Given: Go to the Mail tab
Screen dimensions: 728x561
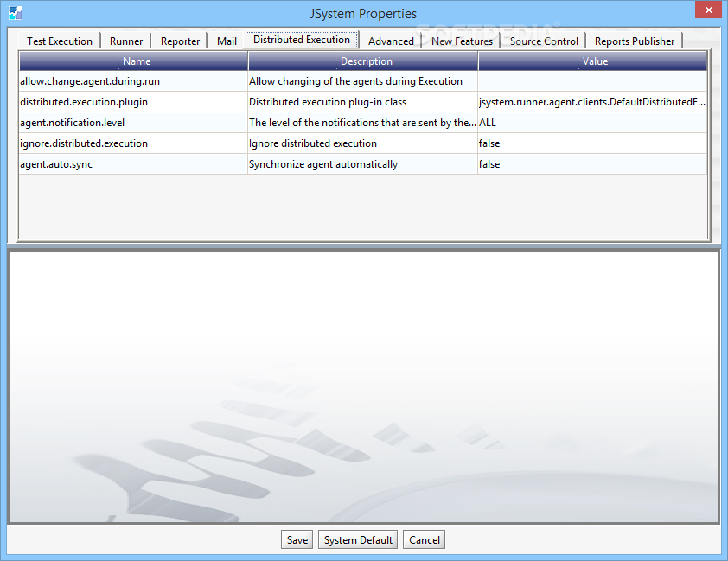Looking at the screenshot, I should 227,41.
